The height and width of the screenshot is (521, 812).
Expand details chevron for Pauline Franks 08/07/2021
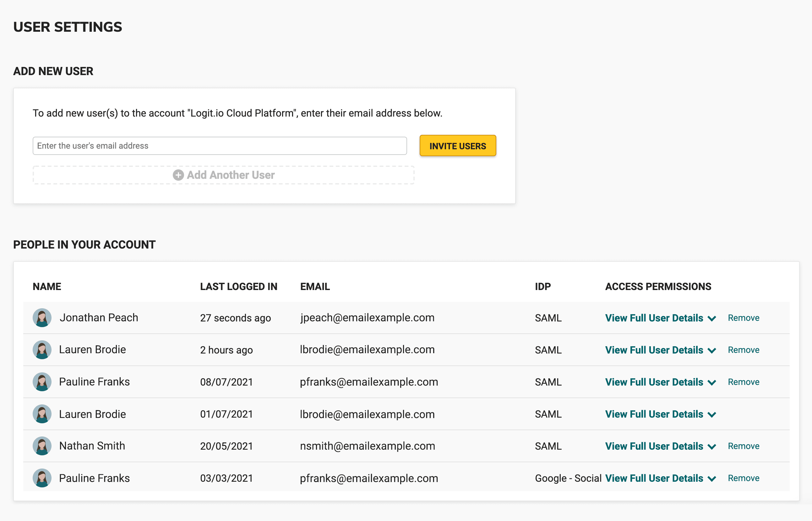pyautogui.click(x=711, y=383)
